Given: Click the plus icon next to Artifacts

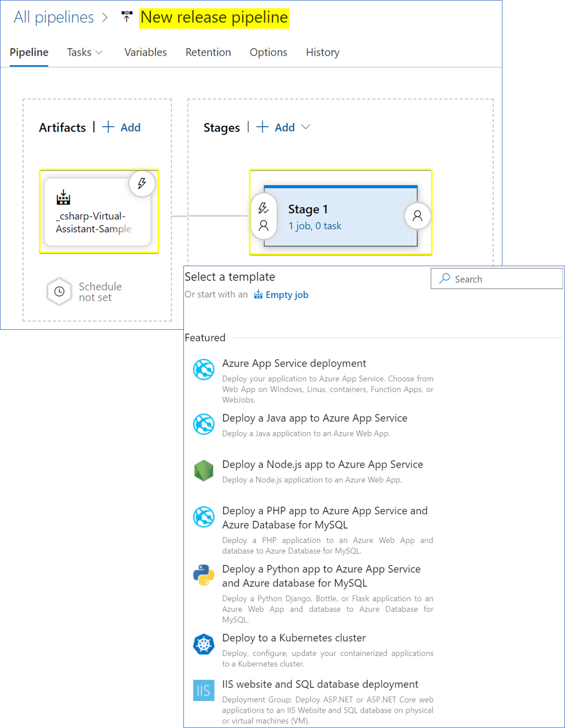Looking at the screenshot, I should (108, 127).
